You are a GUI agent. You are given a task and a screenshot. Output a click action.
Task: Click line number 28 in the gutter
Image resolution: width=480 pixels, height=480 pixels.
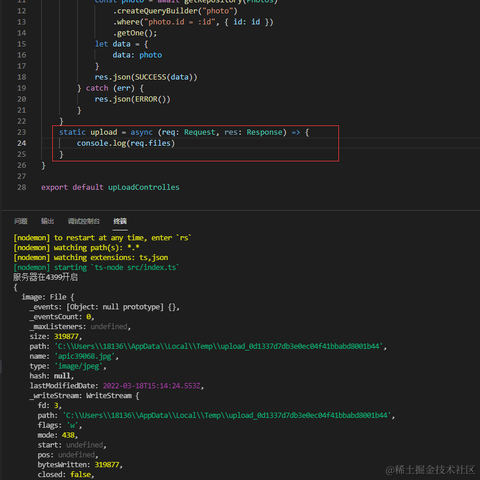coord(22,187)
